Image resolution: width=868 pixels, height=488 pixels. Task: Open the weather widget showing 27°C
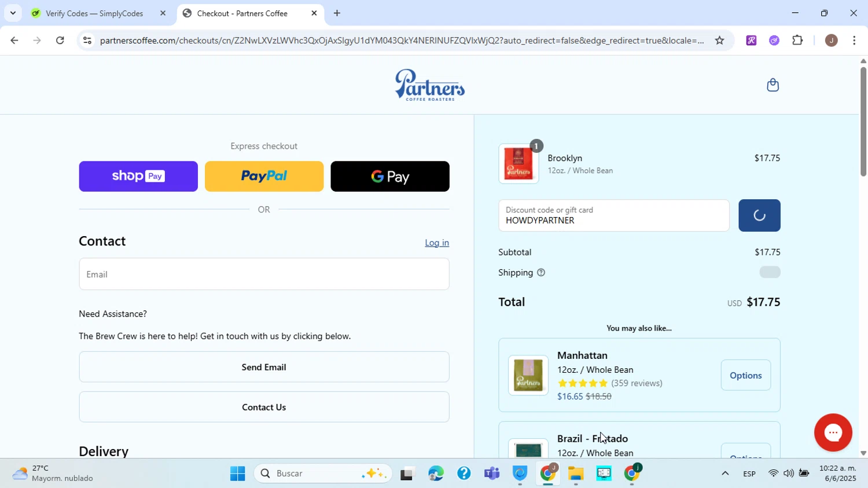(x=53, y=474)
